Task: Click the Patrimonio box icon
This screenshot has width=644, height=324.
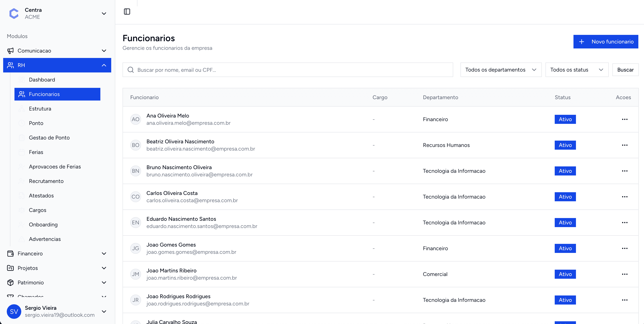Action: [10, 282]
